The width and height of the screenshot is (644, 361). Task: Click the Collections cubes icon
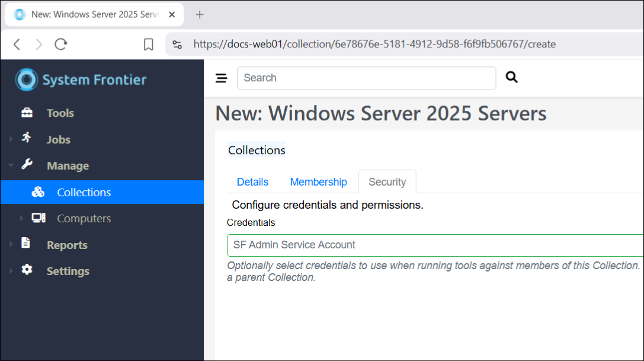(38, 192)
